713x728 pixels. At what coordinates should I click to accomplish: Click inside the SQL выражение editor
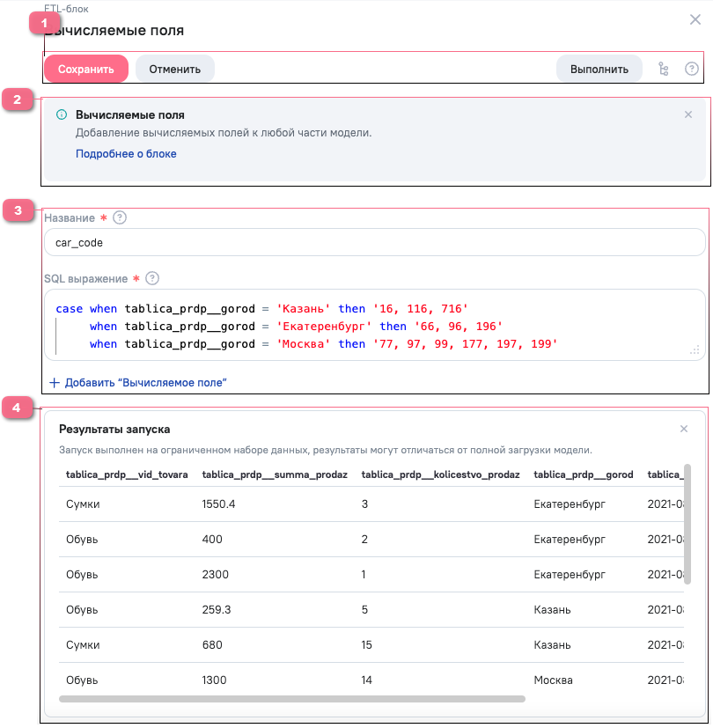point(374,326)
